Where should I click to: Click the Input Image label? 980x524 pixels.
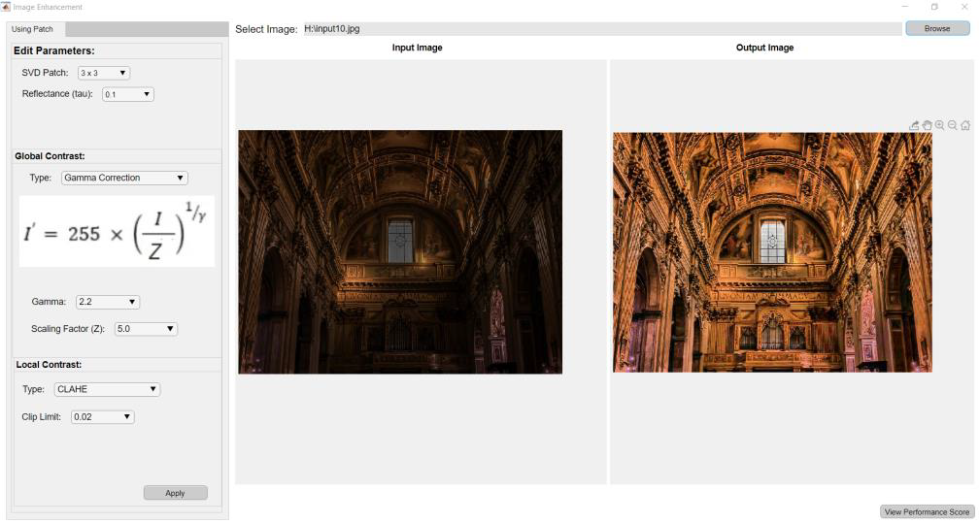click(417, 48)
